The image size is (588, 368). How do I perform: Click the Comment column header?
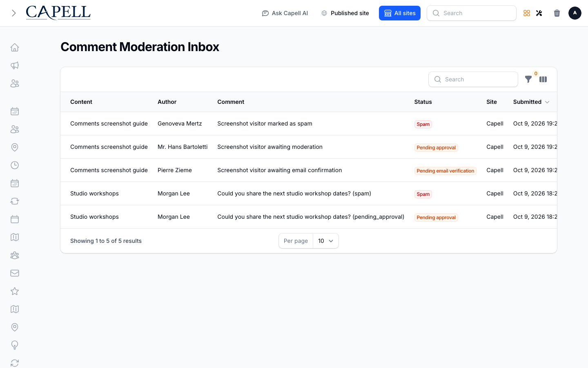[231, 102]
